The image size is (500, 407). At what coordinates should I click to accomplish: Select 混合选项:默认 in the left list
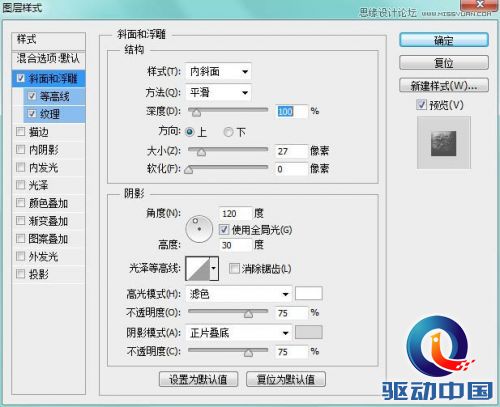pos(48,59)
